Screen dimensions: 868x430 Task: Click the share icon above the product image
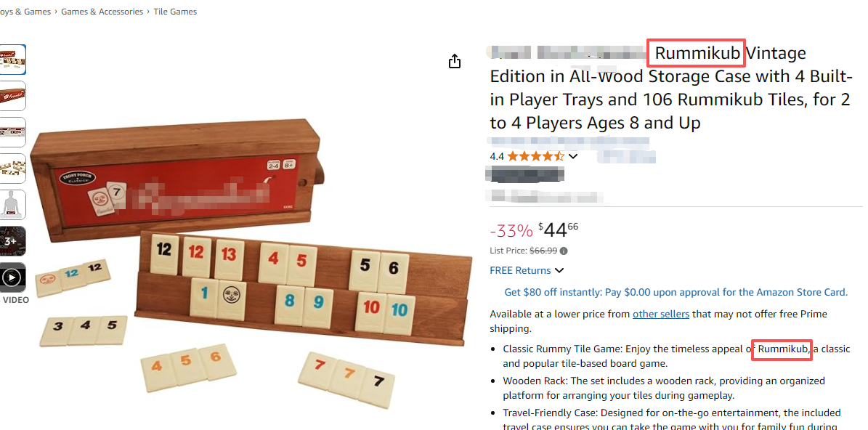(x=455, y=61)
